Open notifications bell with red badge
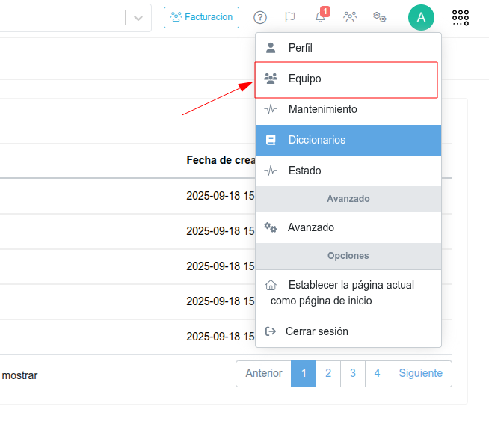Viewport: 489px width, 448px height. click(320, 17)
